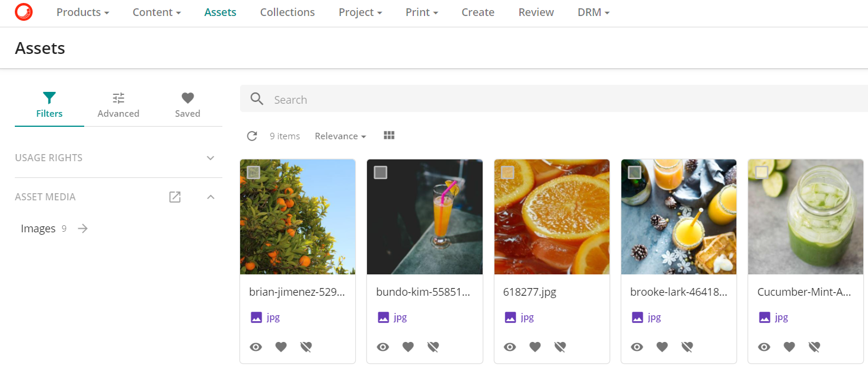Screen dimensions: 868x371
Task: Preview Cucumber-Mint asset with the eye icon
Action: click(764, 347)
